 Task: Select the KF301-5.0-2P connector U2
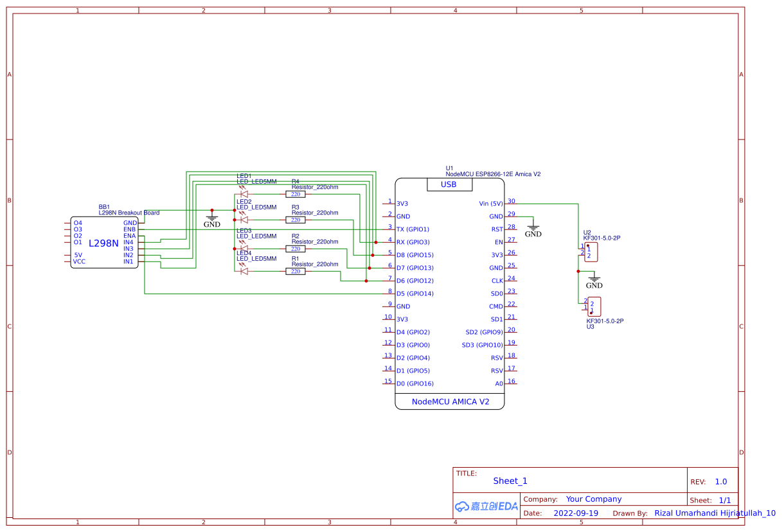[591, 252]
